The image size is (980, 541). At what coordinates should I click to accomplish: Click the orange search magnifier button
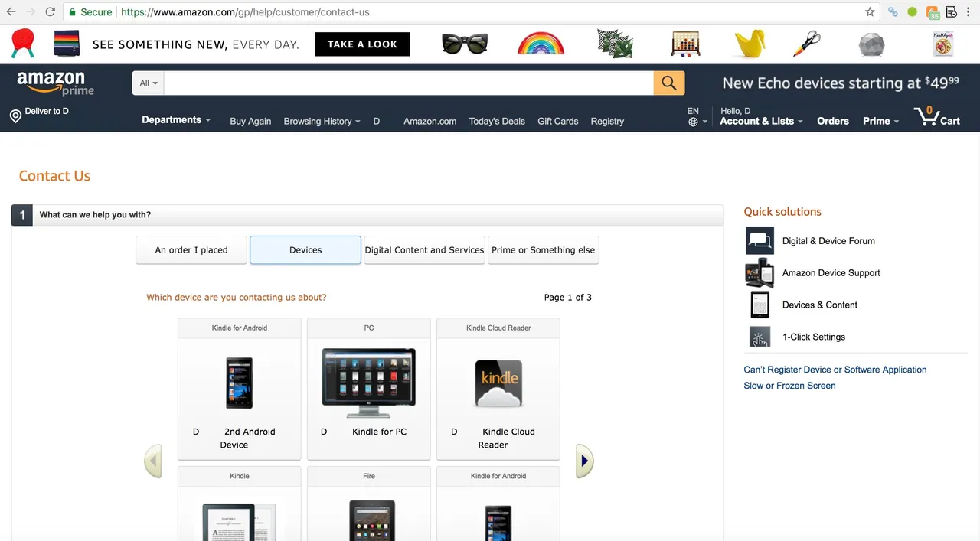point(669,83)
